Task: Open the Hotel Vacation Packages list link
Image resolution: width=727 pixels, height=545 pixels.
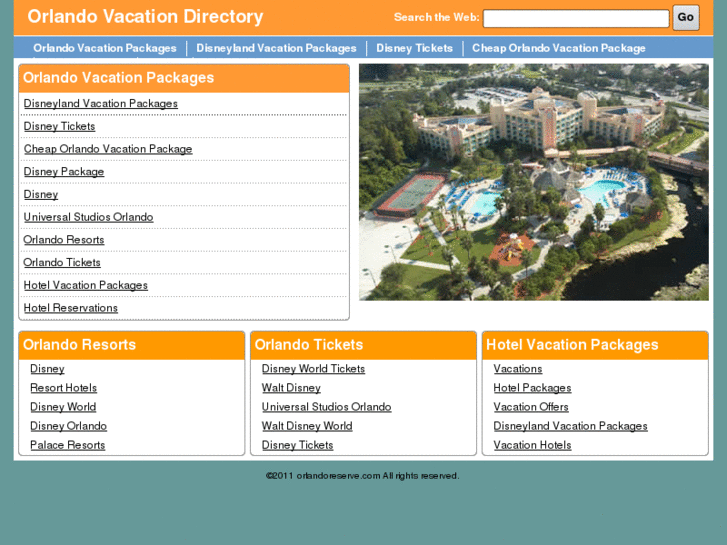Action: (x=86, y=285)
